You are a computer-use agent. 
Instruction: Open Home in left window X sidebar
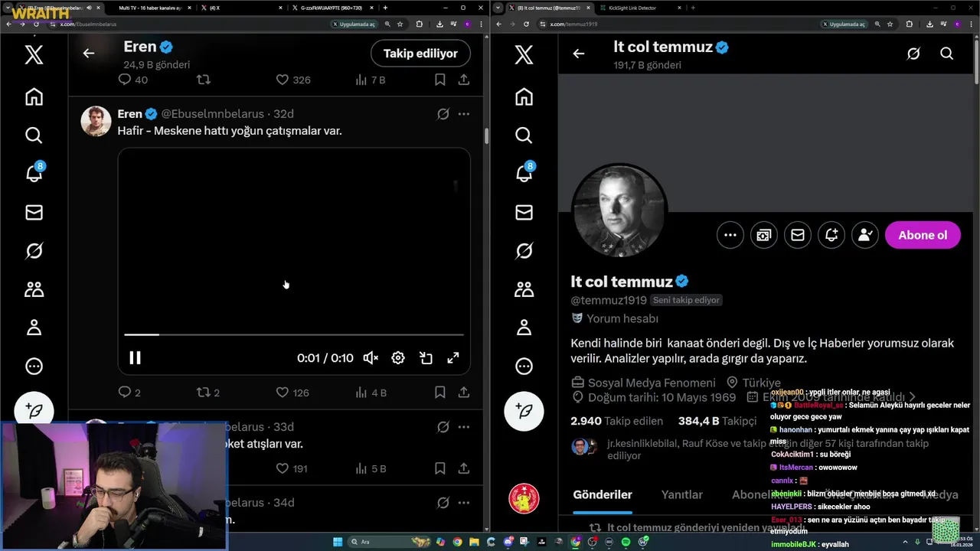(34, 97)
